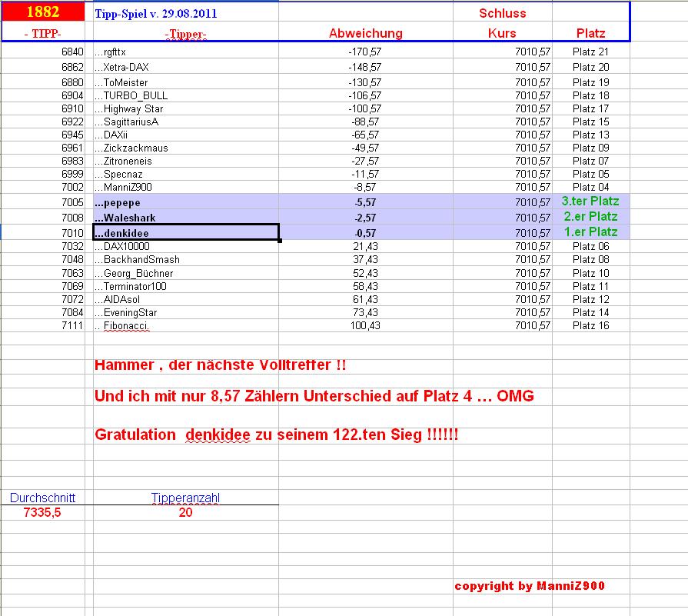Screen dimensions: 688x616
Task: Select deviation value -0,57
Action: [x=365, y=233]
